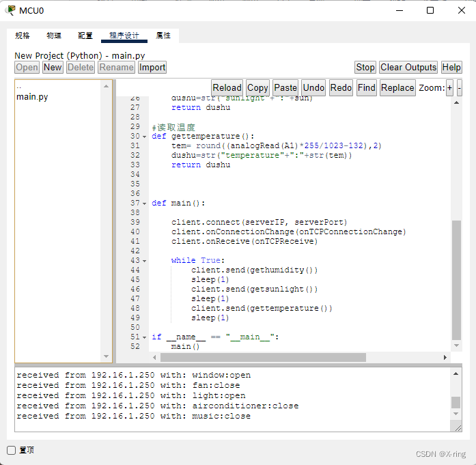Click the Delete button
The height and width of the screenshot is (465, 476).
[x=81, y=67]
